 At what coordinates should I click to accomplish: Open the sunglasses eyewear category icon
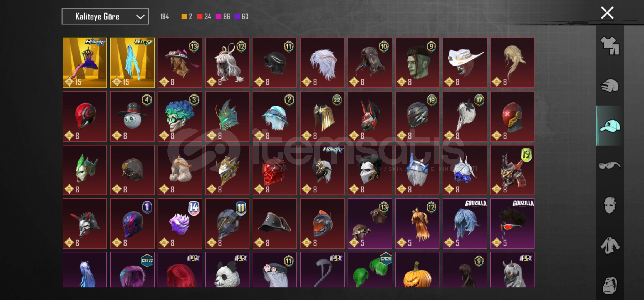coord(610,166)
